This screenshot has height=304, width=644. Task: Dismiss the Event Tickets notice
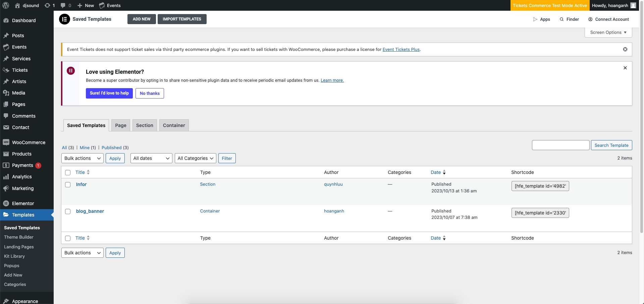click(x=625, y=49)
